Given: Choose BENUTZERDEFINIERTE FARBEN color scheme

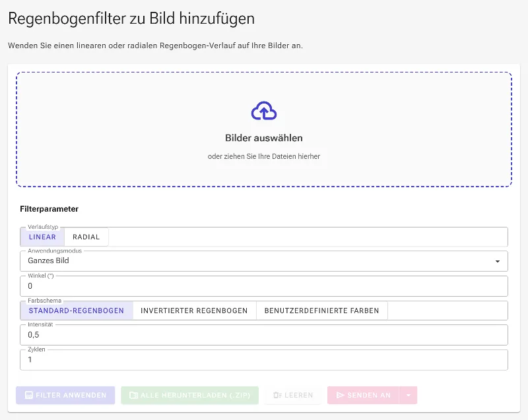Looking at the screenshot, I should tap(322, 311).
